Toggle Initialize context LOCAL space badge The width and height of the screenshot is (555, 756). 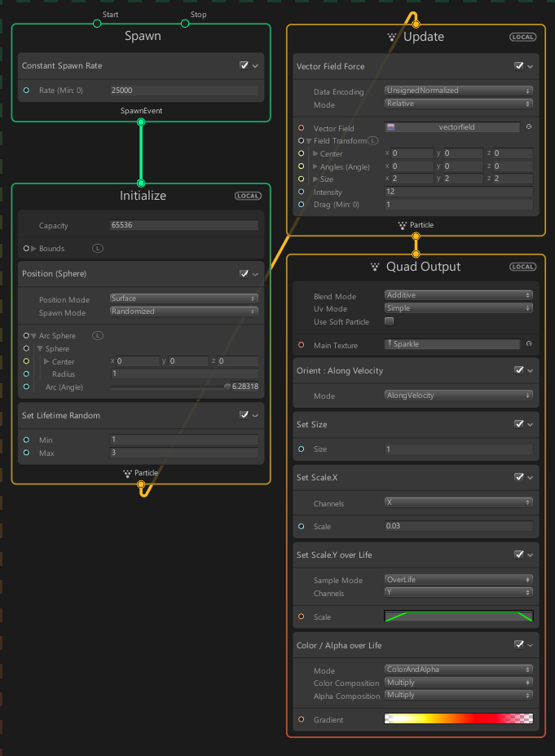tap(248, 196)
